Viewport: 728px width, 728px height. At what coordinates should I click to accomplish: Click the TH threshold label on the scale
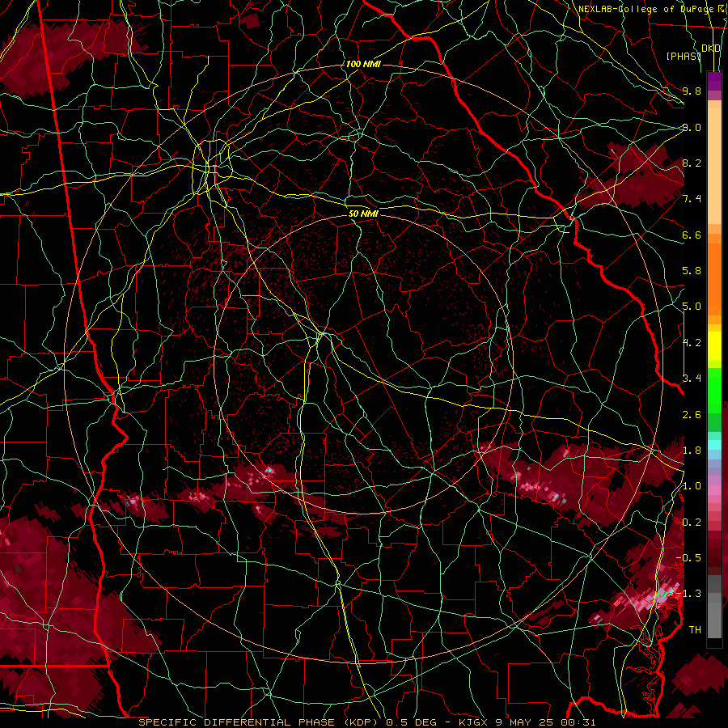pos(695,630)
